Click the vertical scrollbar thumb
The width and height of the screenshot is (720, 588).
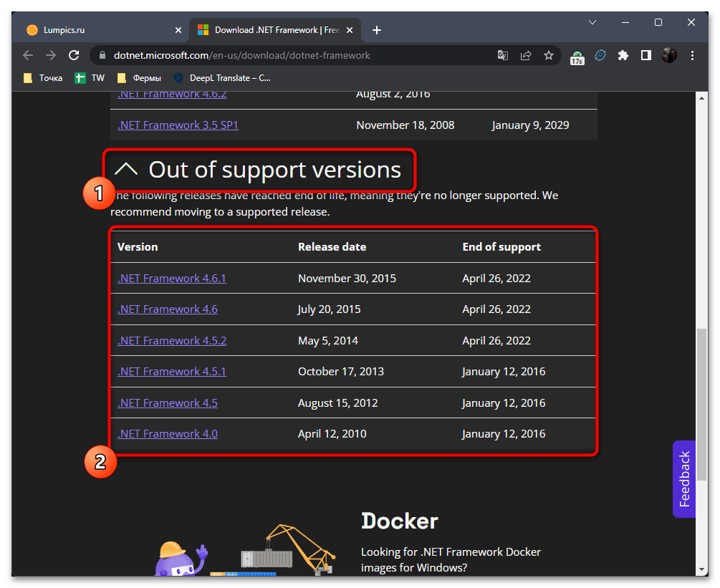tap(701, 405)
